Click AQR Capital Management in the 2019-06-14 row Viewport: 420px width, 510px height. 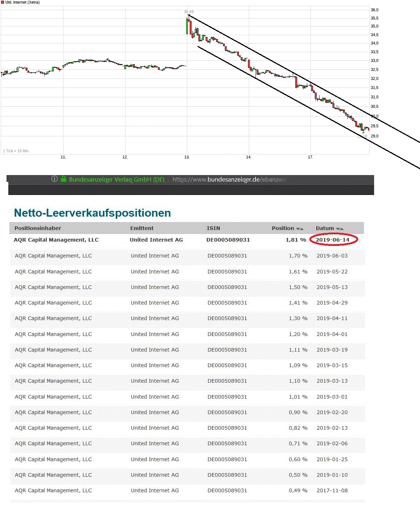coord(56,240)
